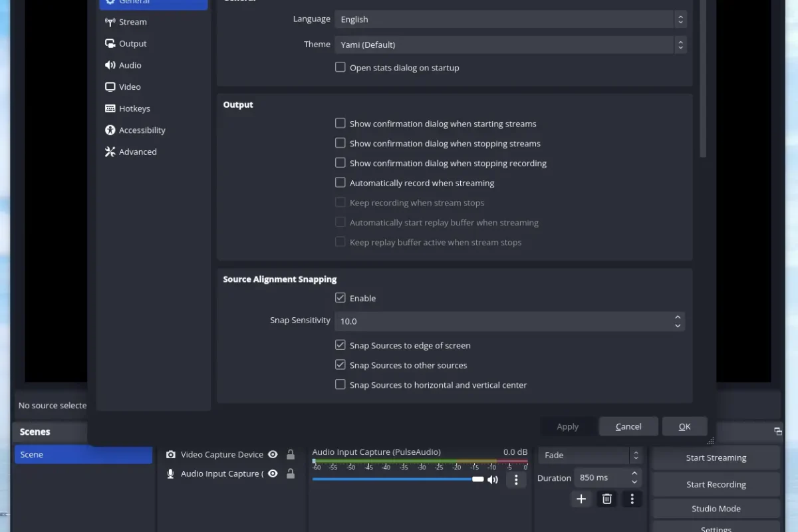Hide the Audio Input Capture source
Viewport: 798px width, 532px height.
click(273, 473)
